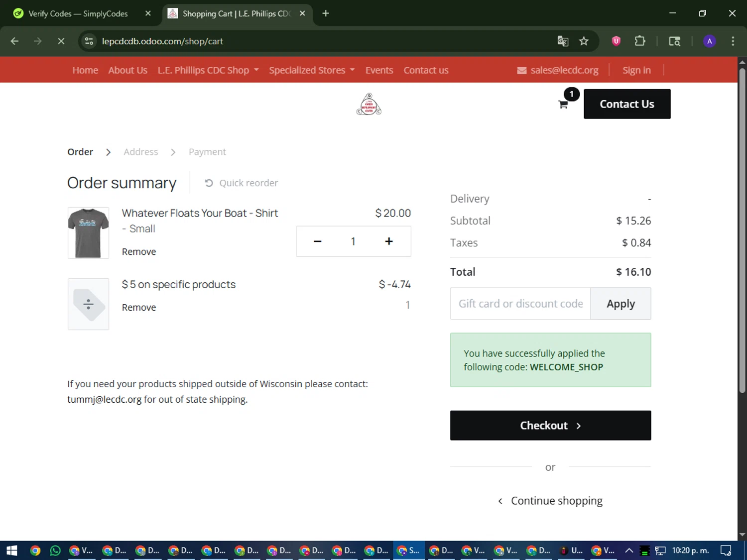
Task: Switch to the Verify Codes SimplyCodes tab
Action: pyautogui.click(x=78, y=13)
